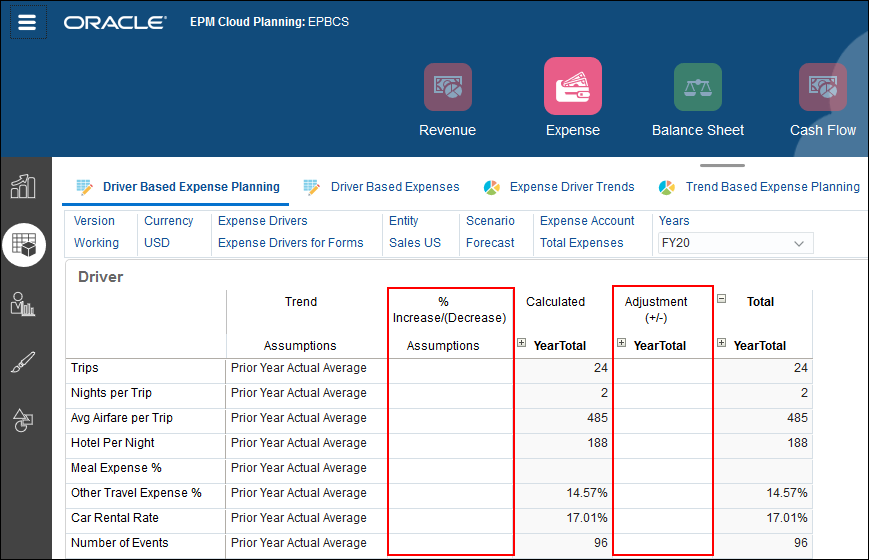869x560 pixels.
Task: Click the horizontal drag handle bar above tabs
Action: [x=722, y=165]
